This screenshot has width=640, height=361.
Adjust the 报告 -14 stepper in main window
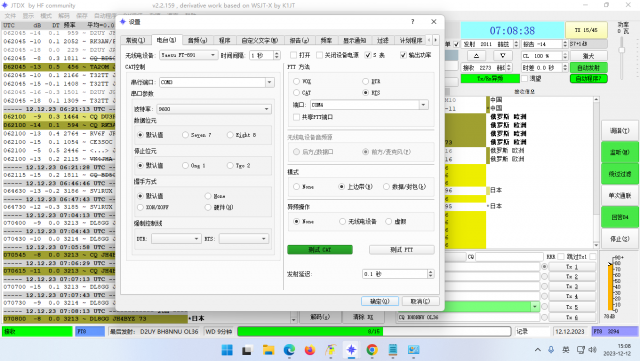coord(565,44)
